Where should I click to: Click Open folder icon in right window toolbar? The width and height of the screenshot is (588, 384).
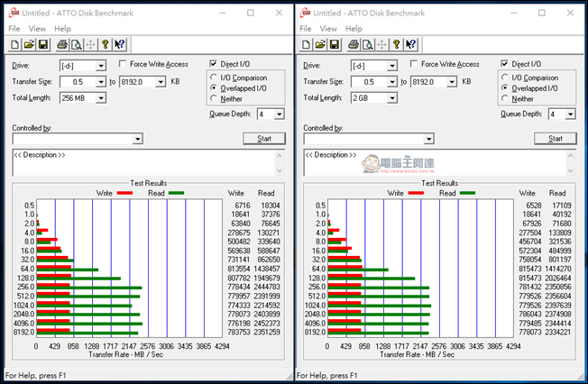point(320,45)
